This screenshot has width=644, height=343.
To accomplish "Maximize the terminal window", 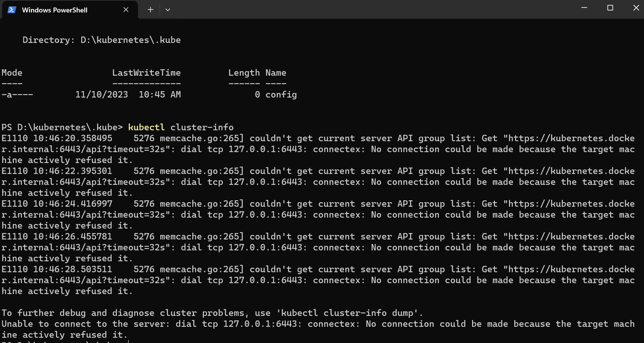I will tap(610, 8).
